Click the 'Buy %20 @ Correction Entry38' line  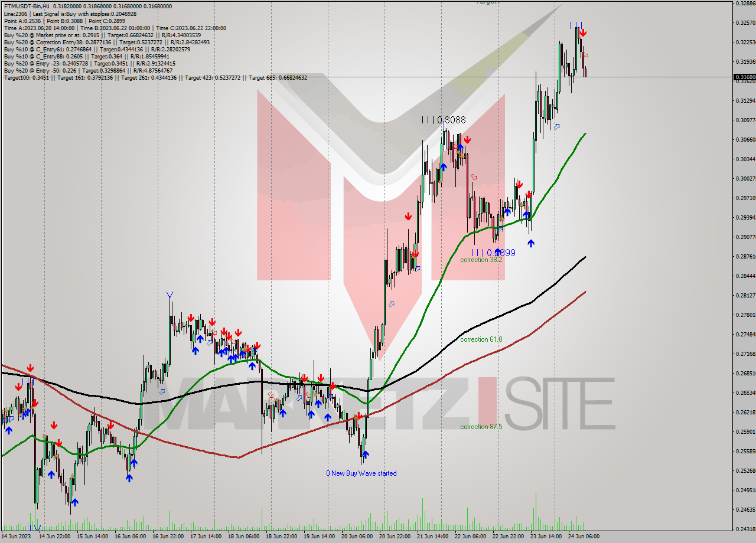(106, 42)
